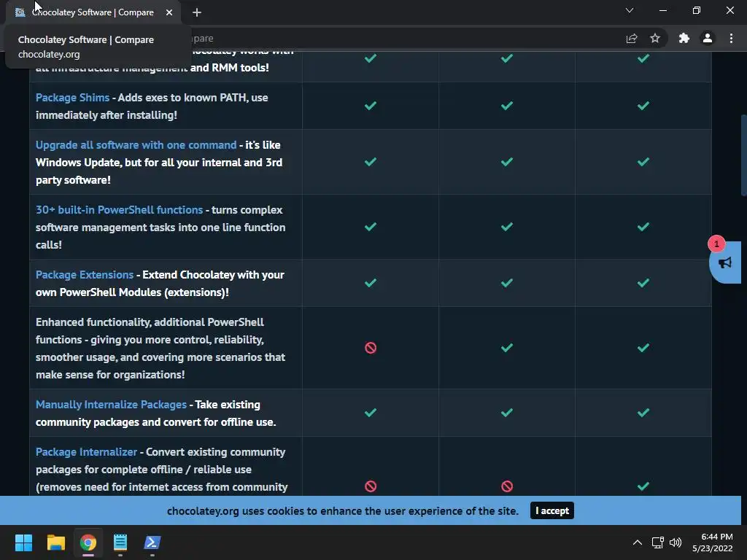Viewport: 747px width, 560px height.
Task: Click second column checkmark in Enhanced functionality row
Action: [x=507, y=348]
